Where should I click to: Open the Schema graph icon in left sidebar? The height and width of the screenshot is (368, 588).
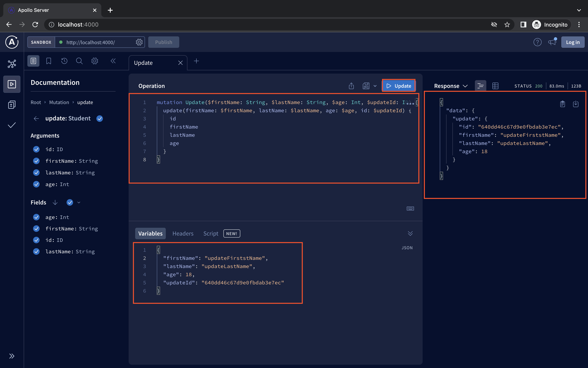(x=12, y=64)
